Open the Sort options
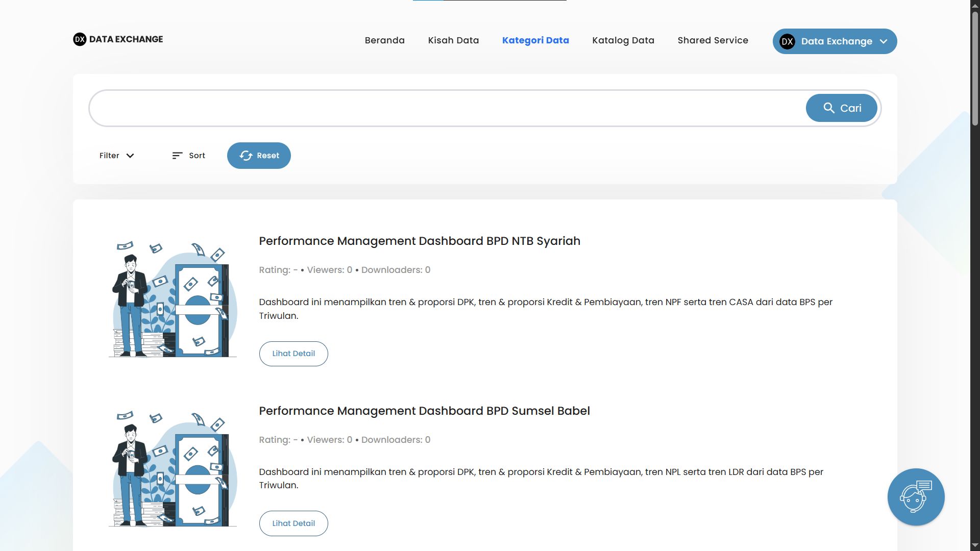The image size is (980, 551). [x=188, y=156]
